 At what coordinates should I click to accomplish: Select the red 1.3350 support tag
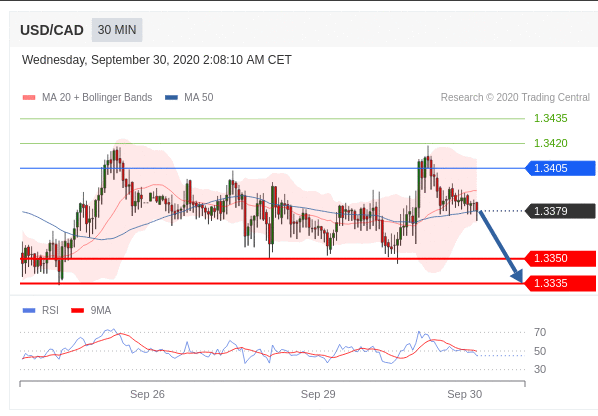point(560,259)
